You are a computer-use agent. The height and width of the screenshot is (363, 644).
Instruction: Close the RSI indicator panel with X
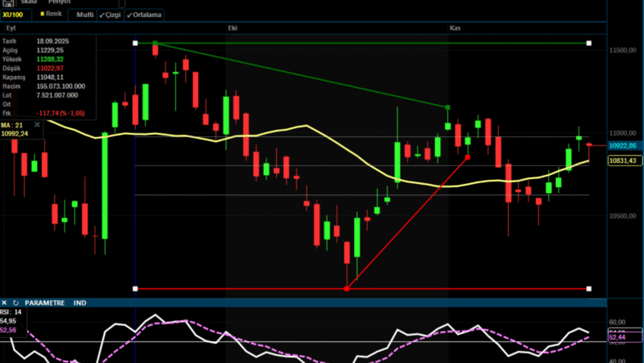tap(4, 303)
